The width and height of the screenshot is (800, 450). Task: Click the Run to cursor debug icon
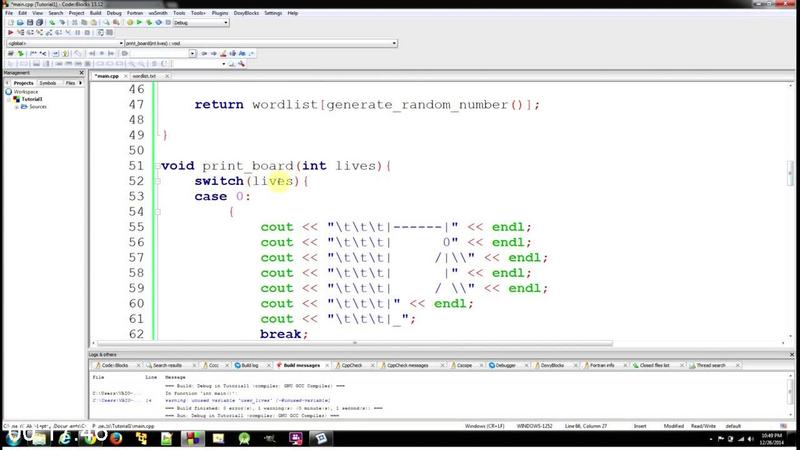tap(20, 33)
